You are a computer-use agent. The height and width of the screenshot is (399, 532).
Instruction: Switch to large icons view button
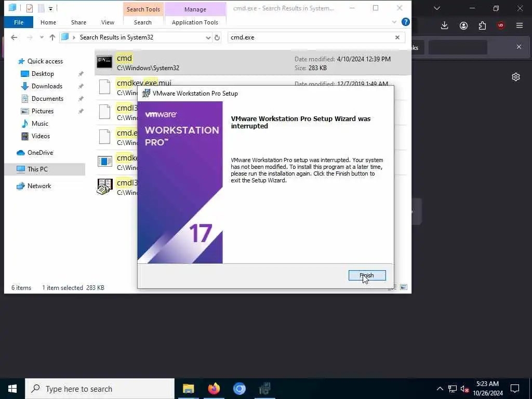404,287
